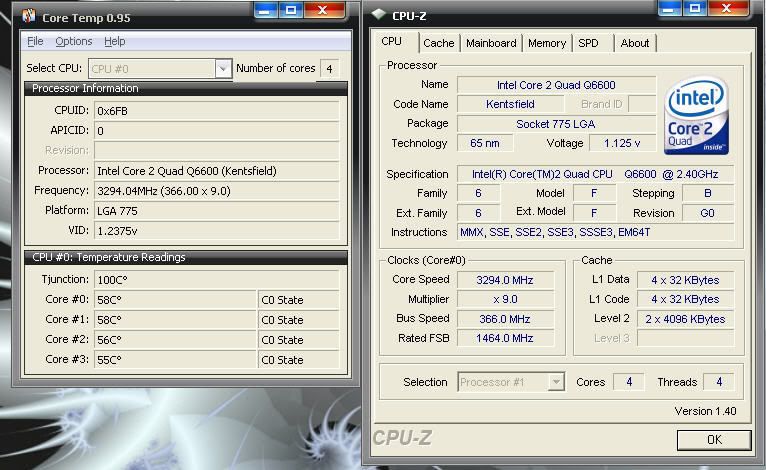Expand the Select CPU dropdown arrow
The height and width of the screenshot is (470, 766).
click(223, 68)
